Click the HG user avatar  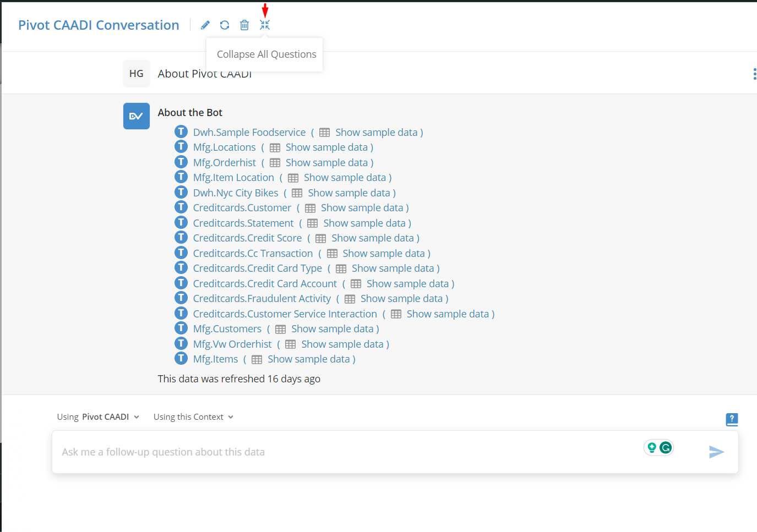point(137,74)
